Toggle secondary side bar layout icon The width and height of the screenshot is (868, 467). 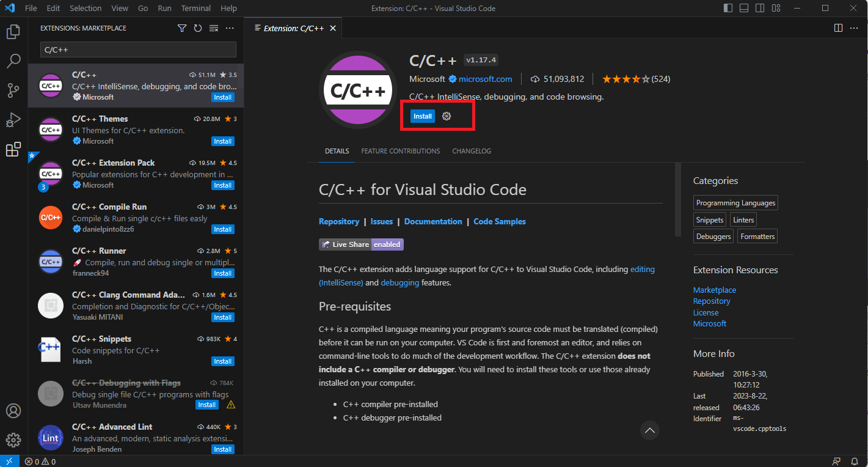point(760,9)
